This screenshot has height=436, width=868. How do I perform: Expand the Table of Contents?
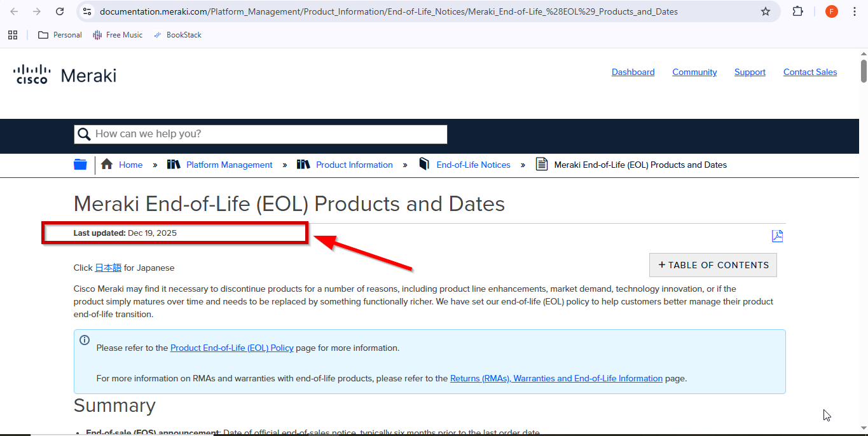coord(713,265)
